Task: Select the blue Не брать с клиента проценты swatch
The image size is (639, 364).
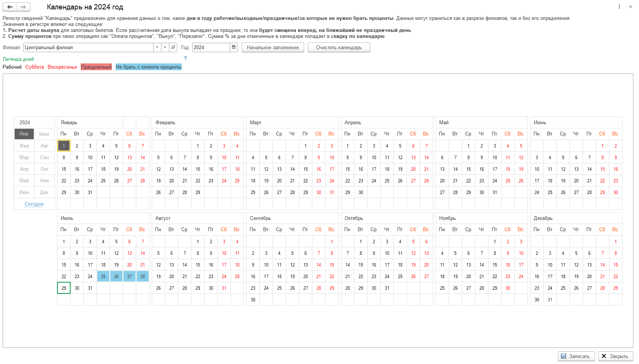Action: [149, 67]
